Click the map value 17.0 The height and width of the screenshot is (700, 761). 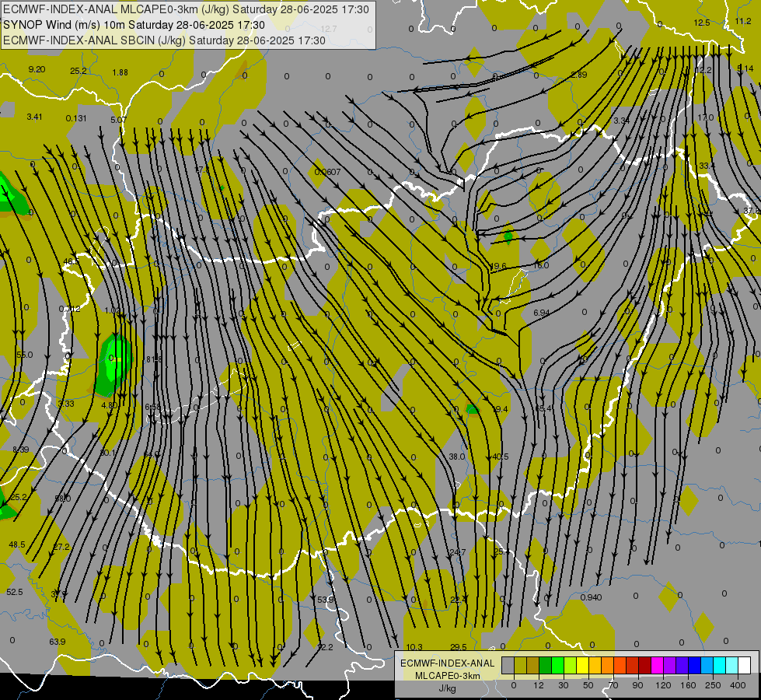point(706,117)
